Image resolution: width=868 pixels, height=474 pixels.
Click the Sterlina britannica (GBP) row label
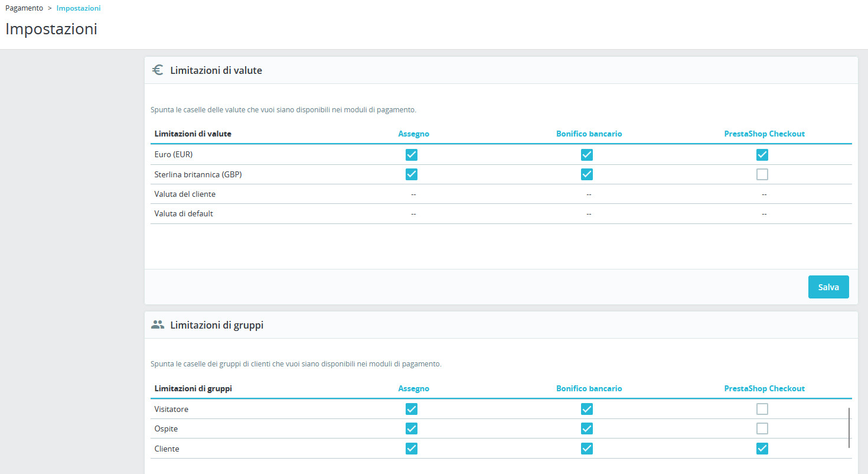click(198, 174)
